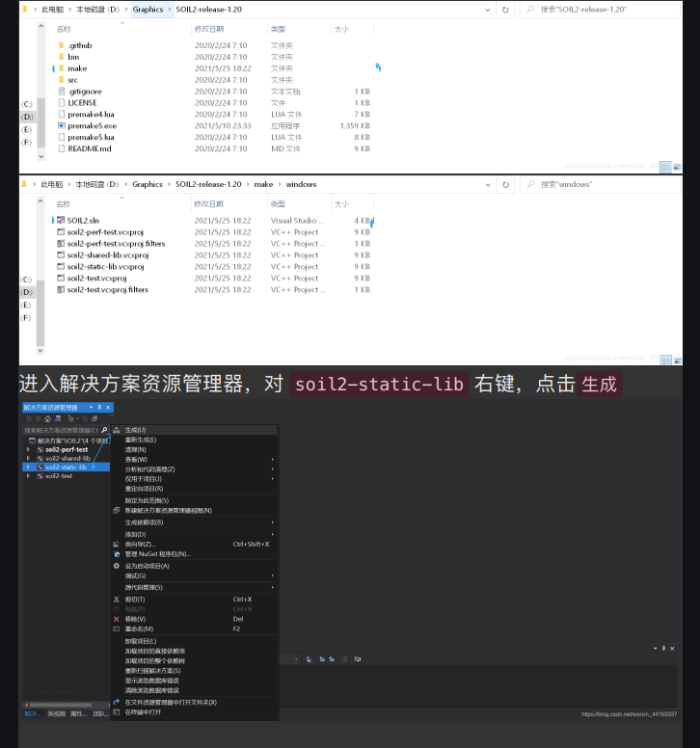Choose 清理(N) Clean in the context menu
The width and height of the screenshot is (700, 748).
pyautogui.click(x=194, y=450)
